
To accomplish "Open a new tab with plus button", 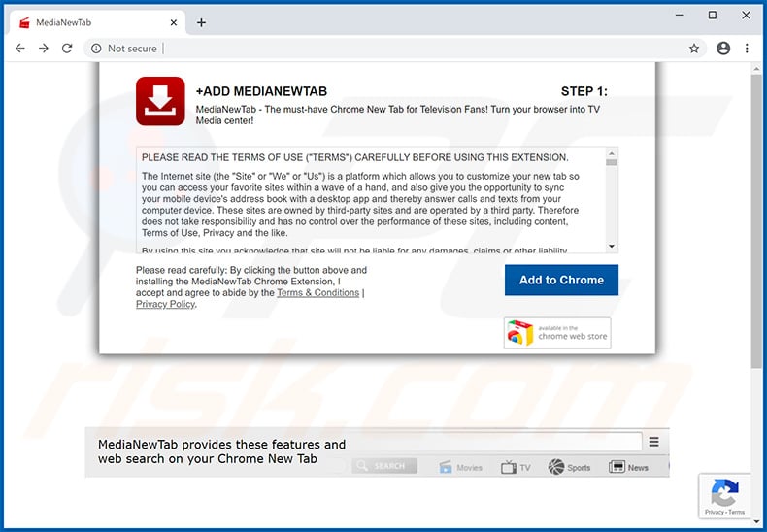I will (201, 22).
